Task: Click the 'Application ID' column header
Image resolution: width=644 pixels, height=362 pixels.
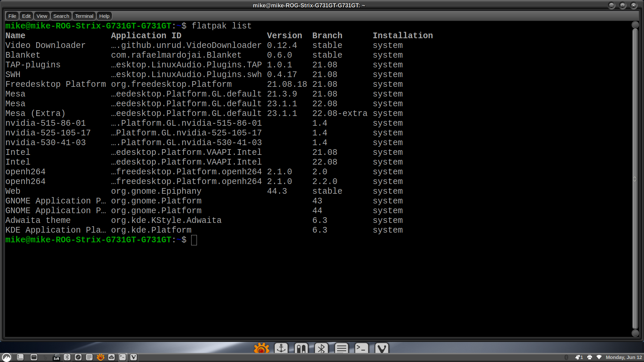Action: click(146, 36)
